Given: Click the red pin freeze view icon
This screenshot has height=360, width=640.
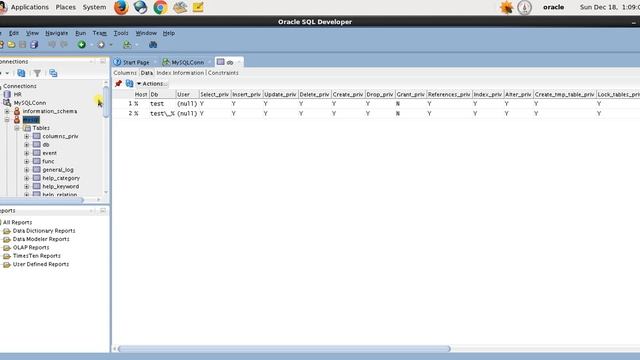Looking at the screenshot, I should coord(118,84).
